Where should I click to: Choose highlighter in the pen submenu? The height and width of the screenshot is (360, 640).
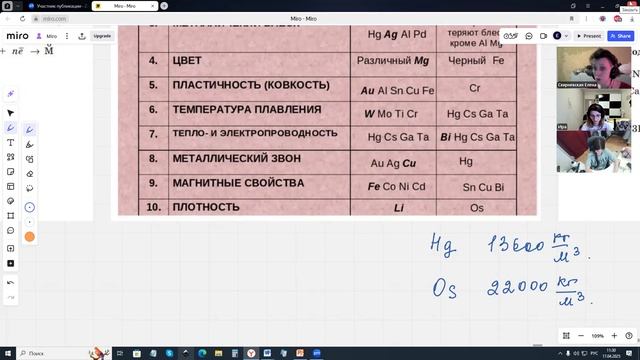tap(29, 144)
